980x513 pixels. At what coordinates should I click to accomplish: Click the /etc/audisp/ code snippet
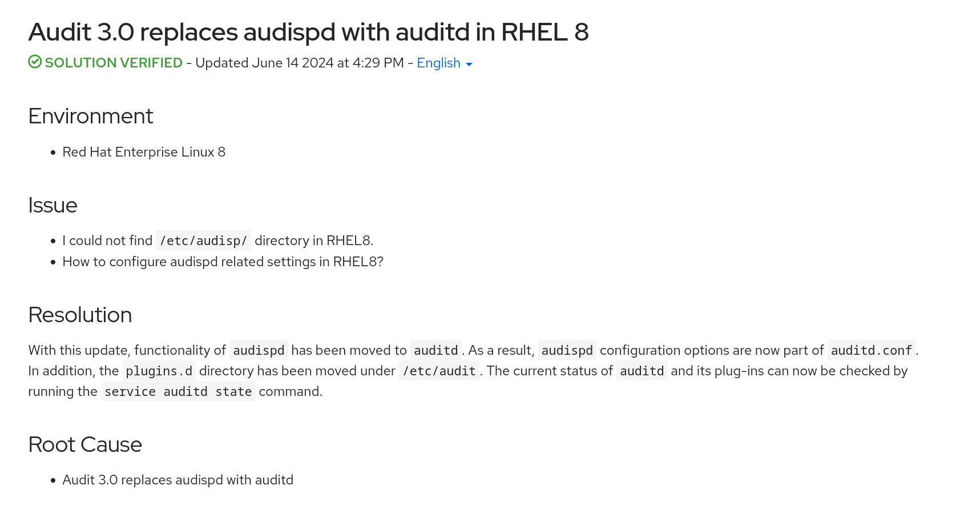(x=203, y=241)
